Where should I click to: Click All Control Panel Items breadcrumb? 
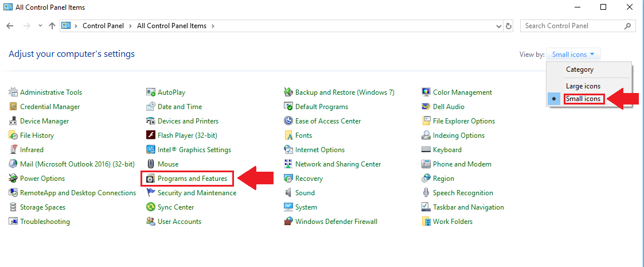tap(171, 26)
